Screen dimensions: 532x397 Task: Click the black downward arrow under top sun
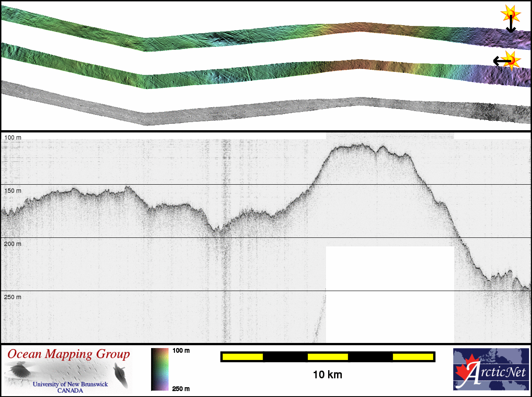click(x=511, y=26)
